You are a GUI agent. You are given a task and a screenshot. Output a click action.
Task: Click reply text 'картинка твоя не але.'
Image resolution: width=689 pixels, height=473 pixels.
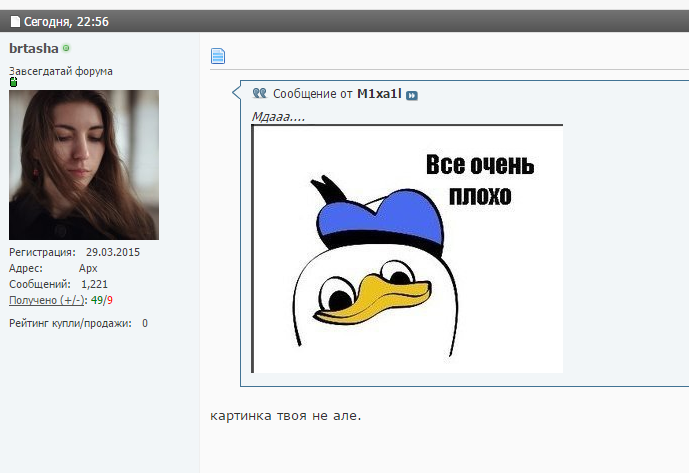tap(286, 415)
